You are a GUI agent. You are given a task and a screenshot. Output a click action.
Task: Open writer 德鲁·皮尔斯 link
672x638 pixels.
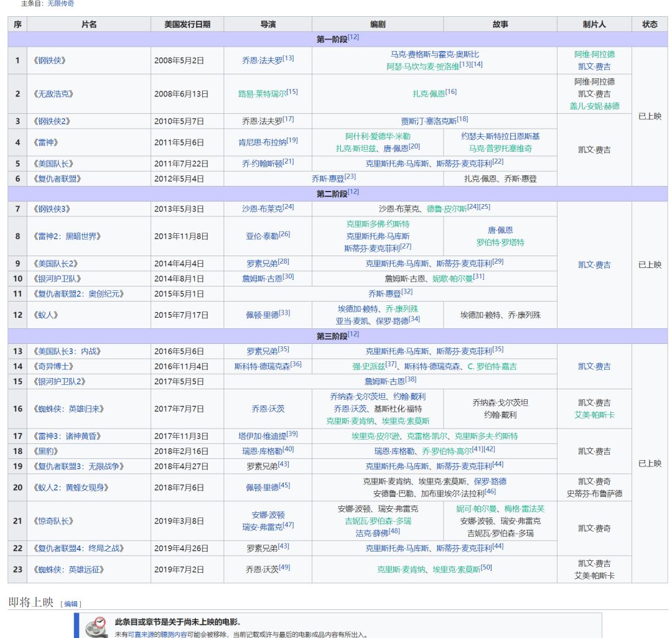pos(447,209)
